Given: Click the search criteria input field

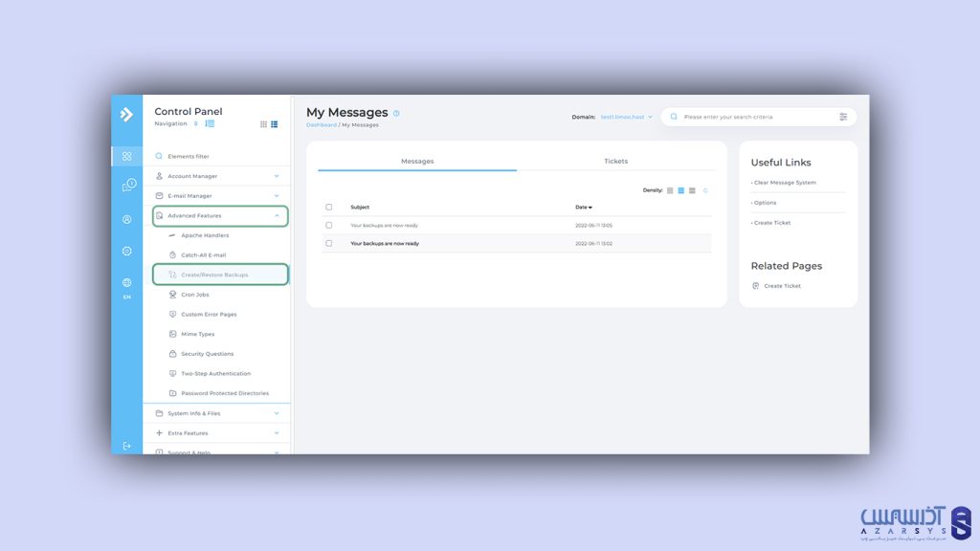Looking at the screenshot, I should pyautogui.click(x=756, y=117).
